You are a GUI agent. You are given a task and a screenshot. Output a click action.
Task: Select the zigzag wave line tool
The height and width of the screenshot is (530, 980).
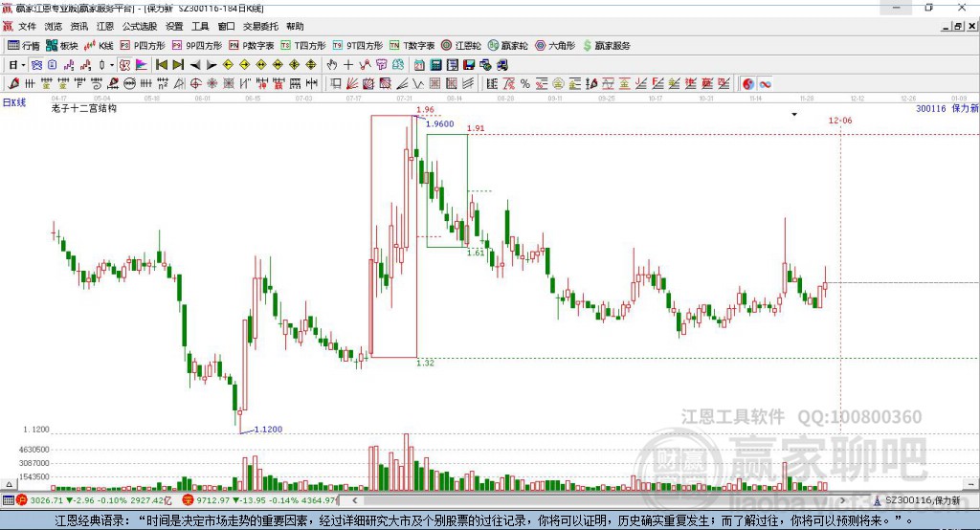tap(417, 84)
